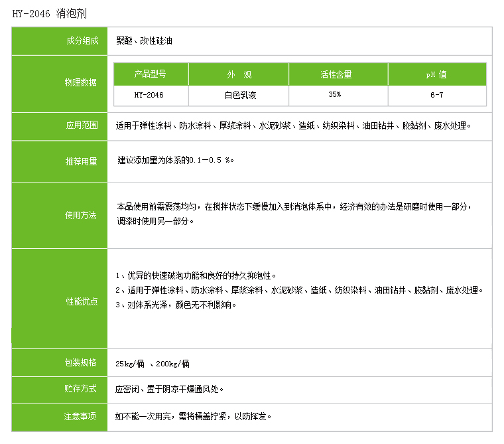504x444 pixels.
Task: Select the 应用范围 row label
Action: (x=82, y=125)
